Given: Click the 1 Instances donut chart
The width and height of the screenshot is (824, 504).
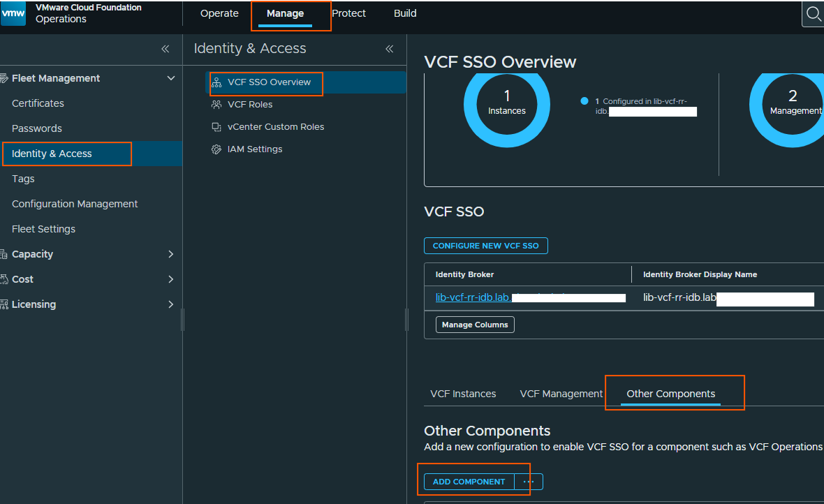Looking at the screenshot, I should pyautogui.click(x=506, y=104).
